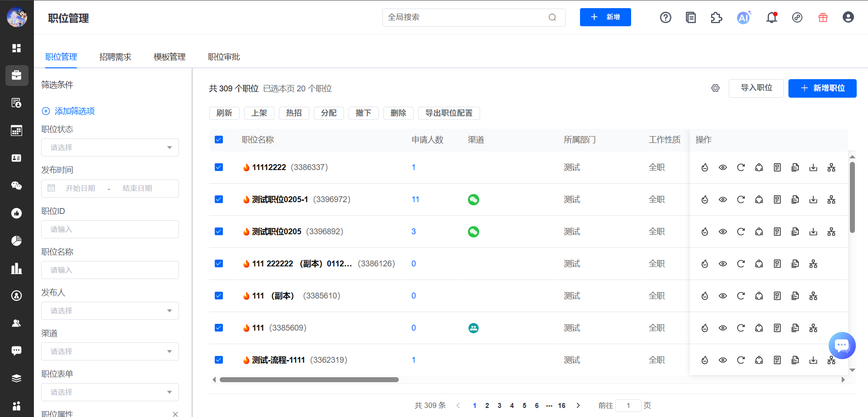Click the 新增职位 button

[x=822, y=88]
